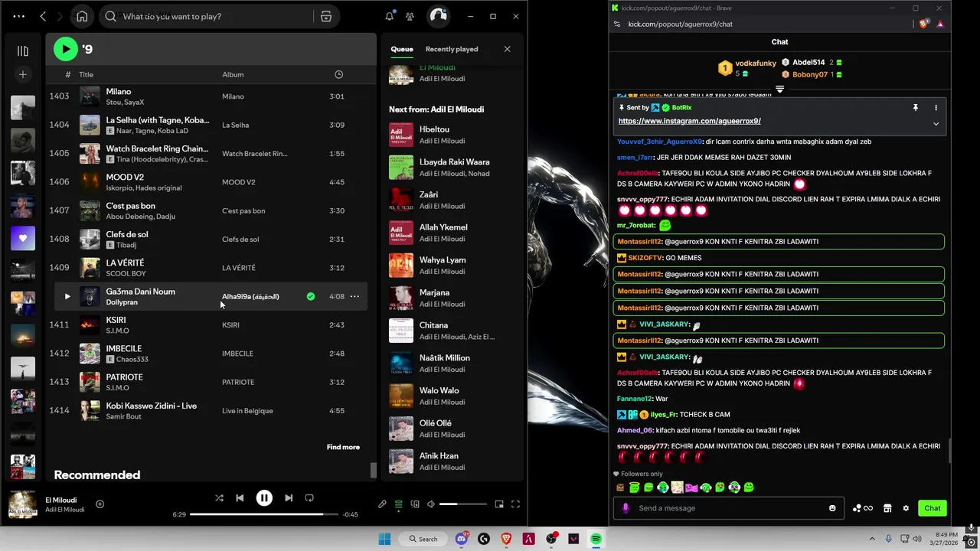The height and width of the screenshot is (551, 980).
Task: Toggle saved checkmark on Ga3ma Dani Noum
Action: tap(311, 296)
